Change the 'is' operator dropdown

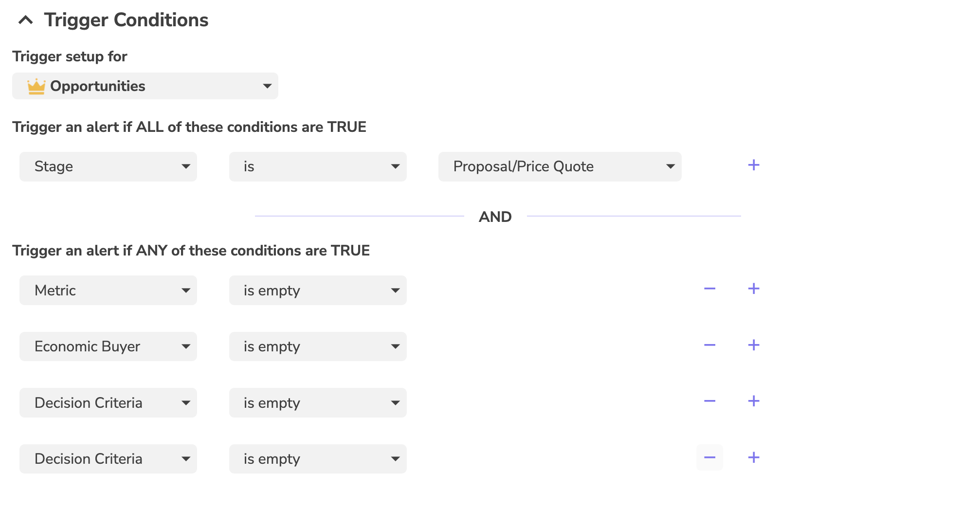[318, 167]
